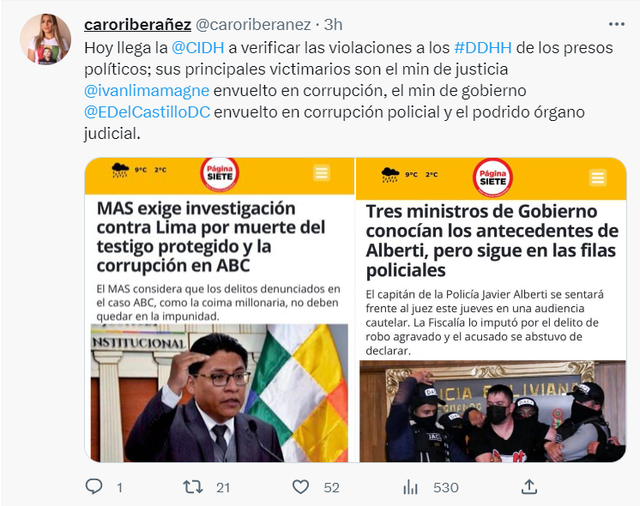The image size is (640, 506).
Task: Share the tweet with the upload arrow icon
Action: click(529, 486)
